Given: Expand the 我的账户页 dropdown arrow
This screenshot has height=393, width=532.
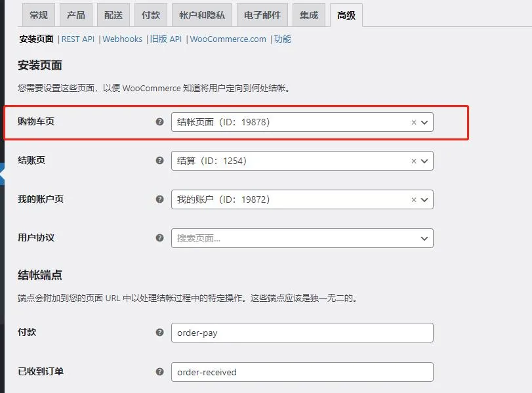Looking at the screenshot, I should click(424, 199).
